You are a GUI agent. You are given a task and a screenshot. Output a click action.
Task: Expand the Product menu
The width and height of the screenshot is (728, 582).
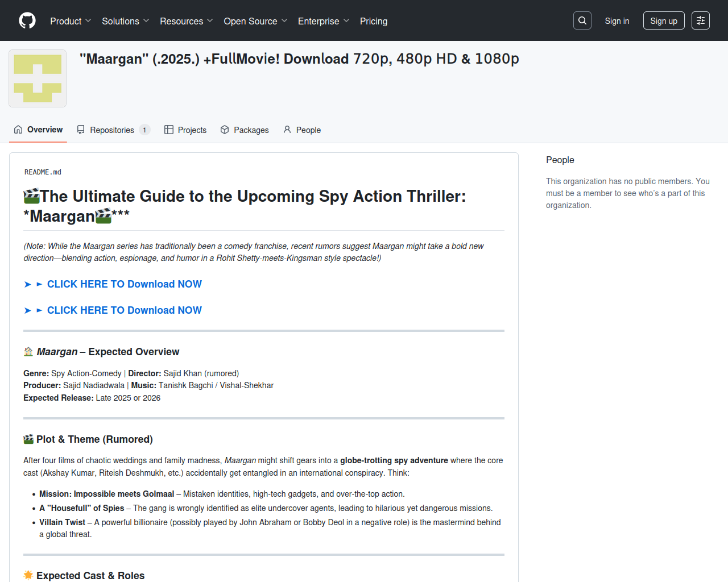pyautogui.click(x=71, y=21)
